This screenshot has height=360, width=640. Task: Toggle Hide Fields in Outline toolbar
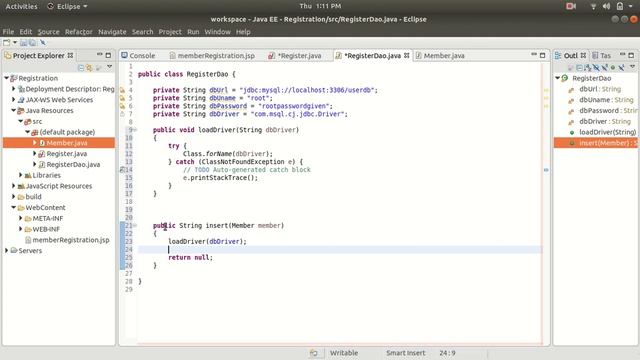(596, 67)
